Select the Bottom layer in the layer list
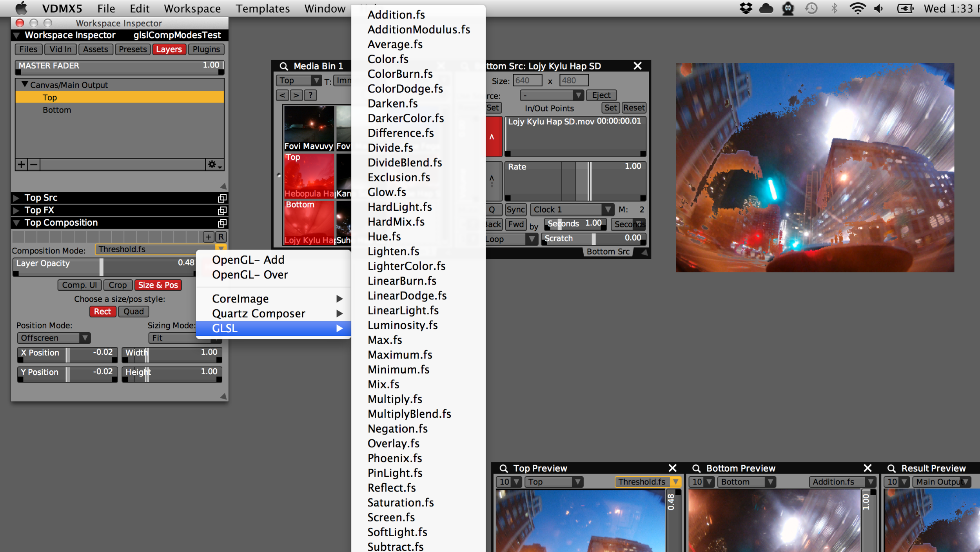The height and width of the screenshot is (552, 980). (x=120, y=110)
